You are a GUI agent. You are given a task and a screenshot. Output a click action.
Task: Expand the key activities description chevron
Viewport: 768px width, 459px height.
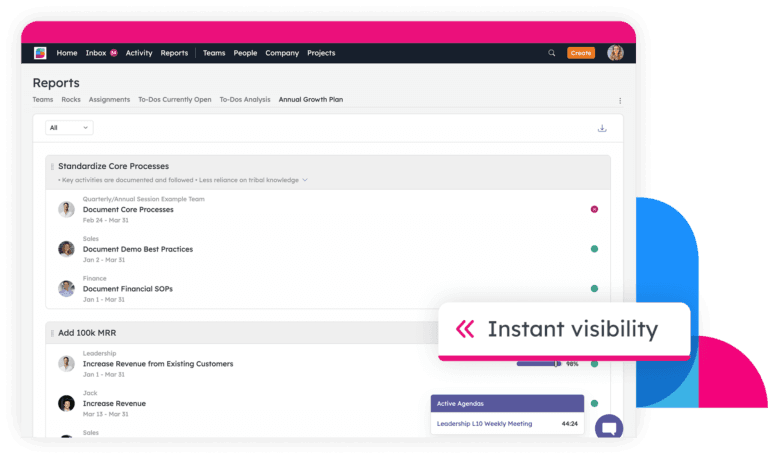(305, 180)
